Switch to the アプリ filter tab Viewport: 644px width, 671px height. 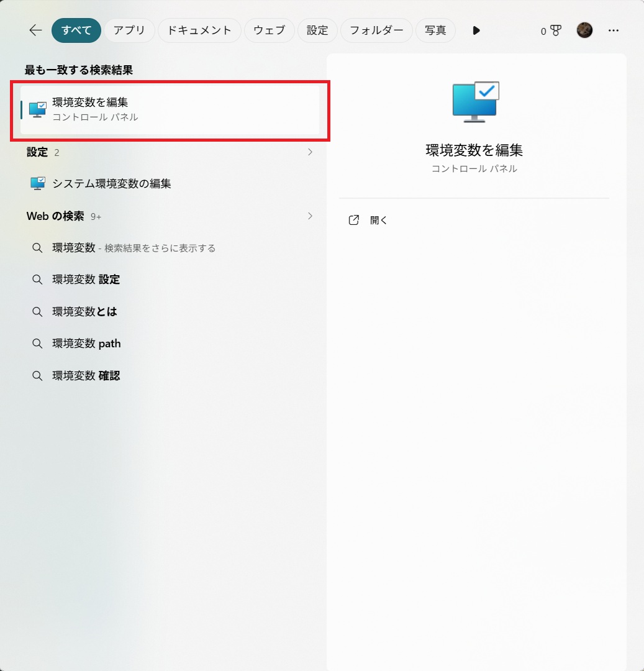tap(129, 30)
